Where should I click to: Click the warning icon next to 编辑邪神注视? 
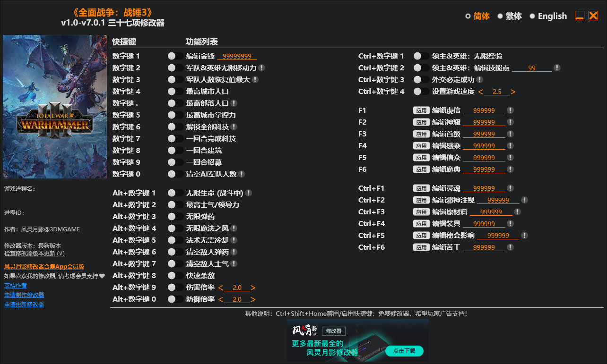pos(524,200)
